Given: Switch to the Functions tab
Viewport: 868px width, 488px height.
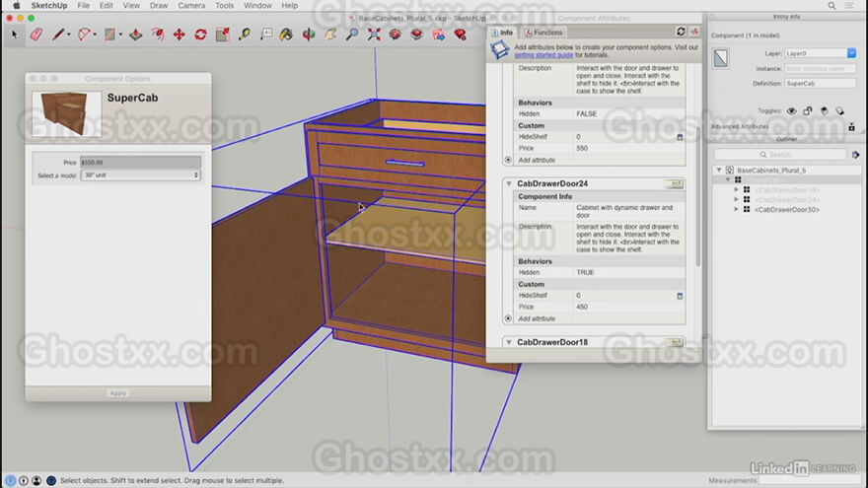Looking at the screenshot, I should click(543, 33).
